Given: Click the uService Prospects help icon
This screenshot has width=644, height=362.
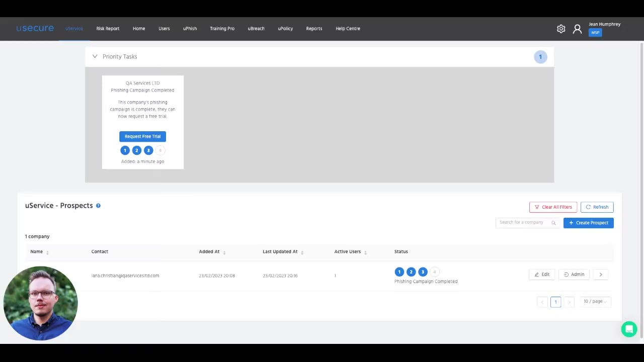Looking at the screenshot, I should click(x=98, y=206).
